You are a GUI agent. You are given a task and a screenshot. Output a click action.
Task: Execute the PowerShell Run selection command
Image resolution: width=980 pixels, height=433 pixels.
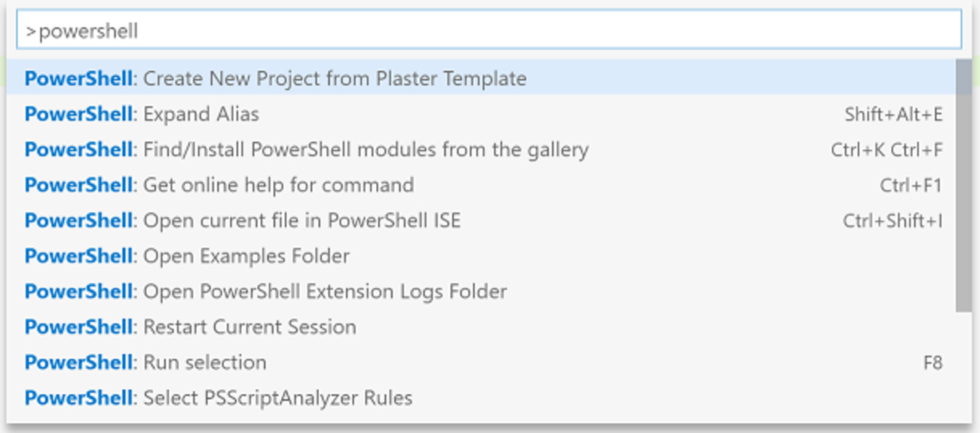(145, 362)
